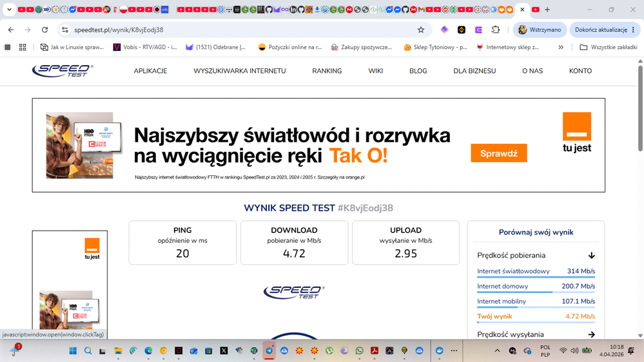
Task: Open the RANKING menu item
Action: point(327,71)
